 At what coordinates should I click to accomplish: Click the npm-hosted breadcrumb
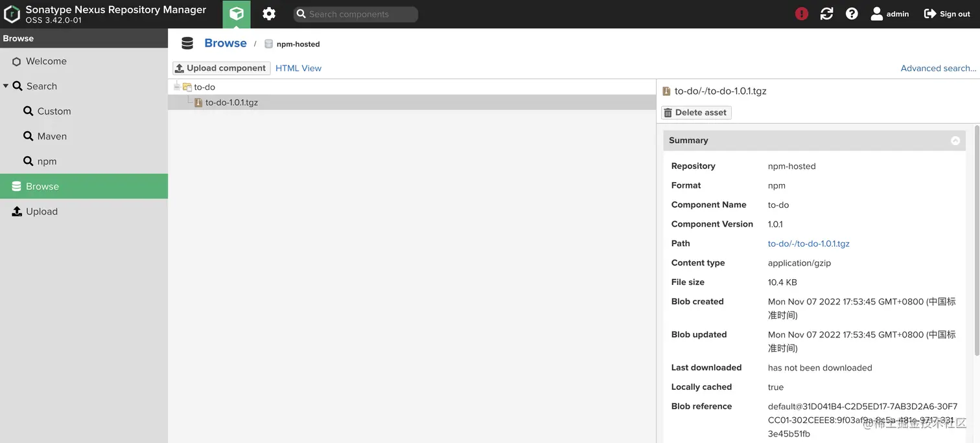pyautogui.click(x=298, y=44)
